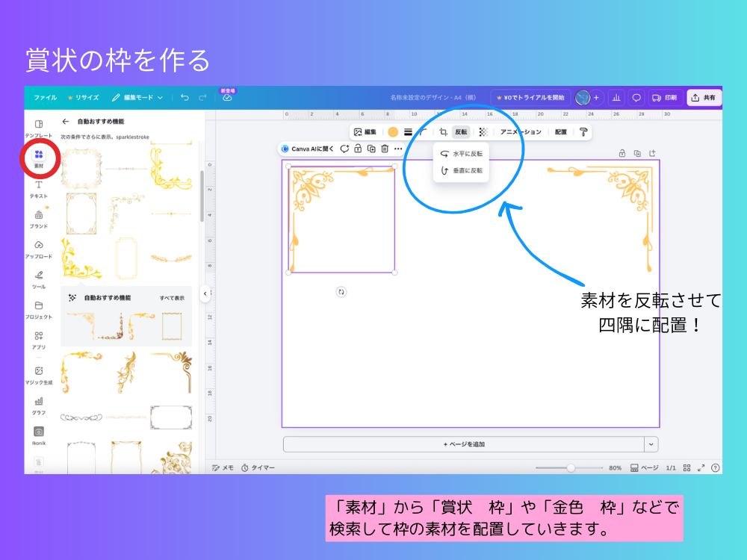The width and height of the screenshot is (747, 560).
Task: Open アニメーション in toolbar
Action: 521,132
